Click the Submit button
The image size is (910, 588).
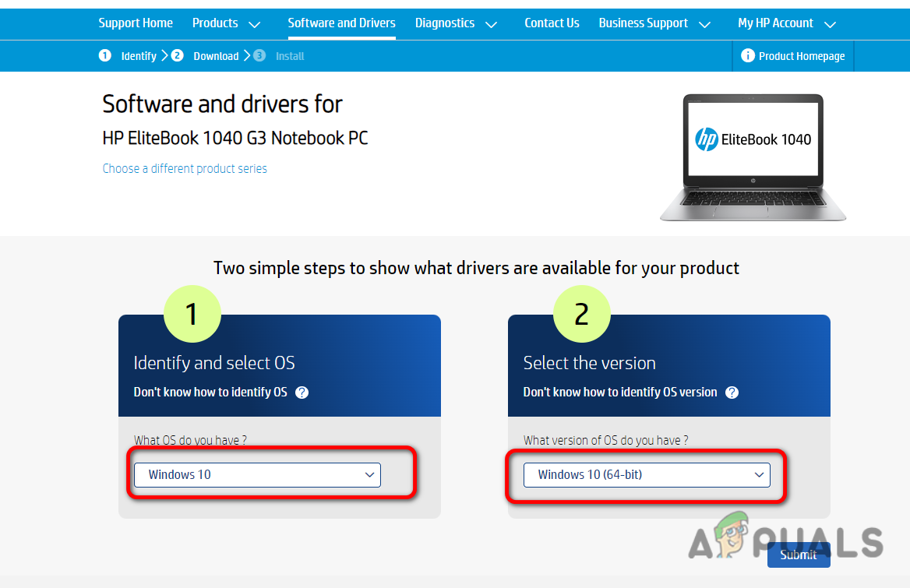[799, 555]
